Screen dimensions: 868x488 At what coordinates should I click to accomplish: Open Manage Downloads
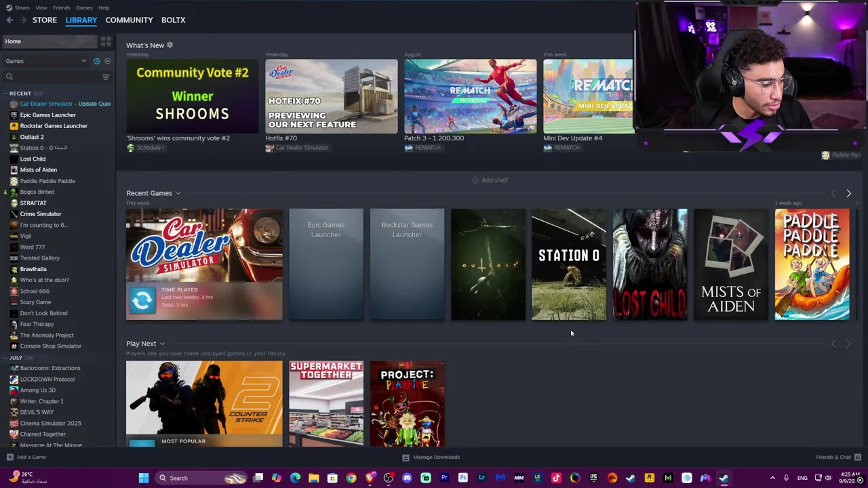tap(431, 457)
